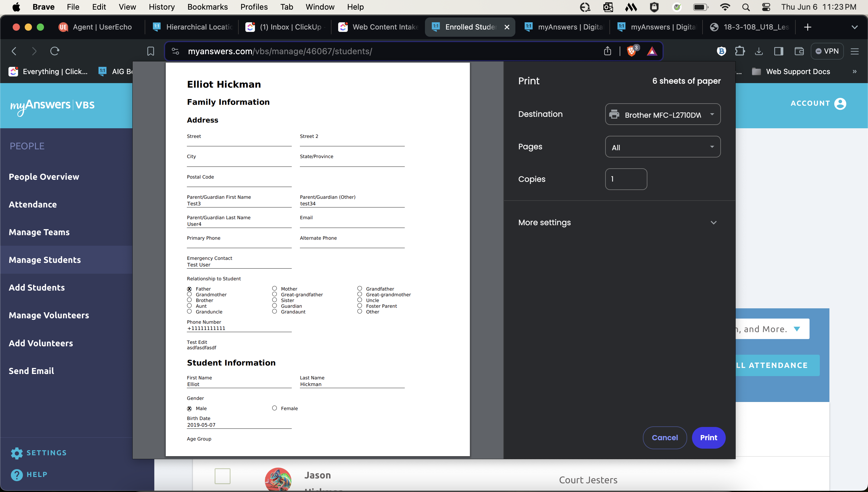Click the VPN button in toolbar
This screenshot has height=492, width=868.
click(827, 51)
